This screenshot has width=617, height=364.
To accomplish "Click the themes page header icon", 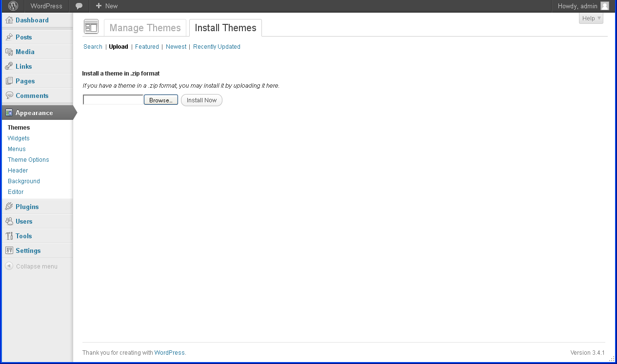I will click(x=91, y=27).
